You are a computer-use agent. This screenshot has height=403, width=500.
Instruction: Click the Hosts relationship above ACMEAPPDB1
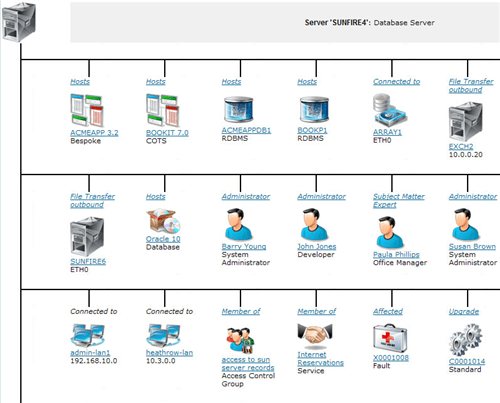pyautogui.click(x=231, y=82)
